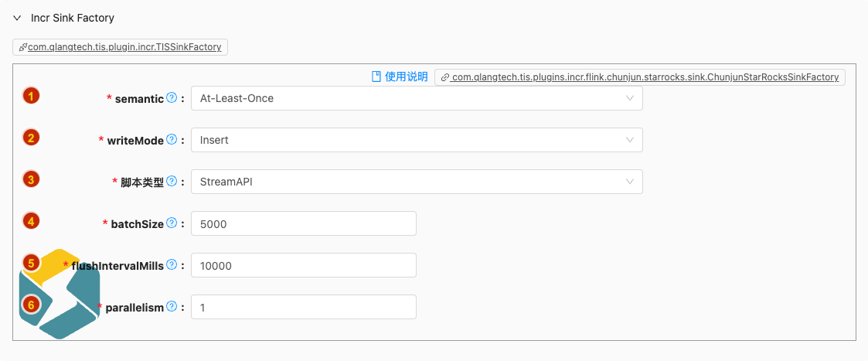868x361 pixels.
Task: Open the semantic At-Least-Once dropdown
Action: pyautogui.click(x=416, y=98)
